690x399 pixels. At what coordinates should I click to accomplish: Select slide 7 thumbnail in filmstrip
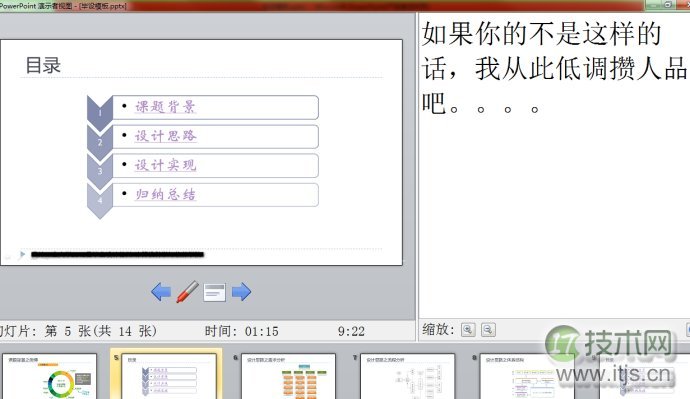pos(407,376)
